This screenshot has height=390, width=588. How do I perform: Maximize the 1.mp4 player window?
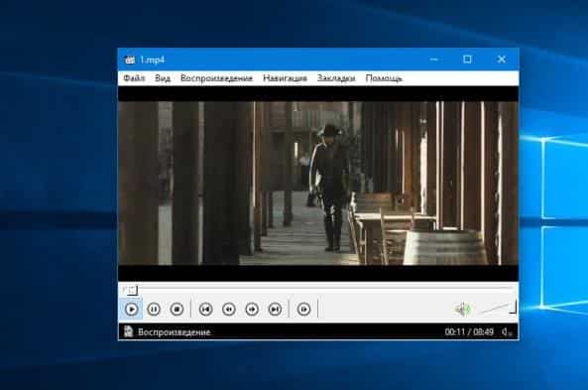tap(467, 59)
